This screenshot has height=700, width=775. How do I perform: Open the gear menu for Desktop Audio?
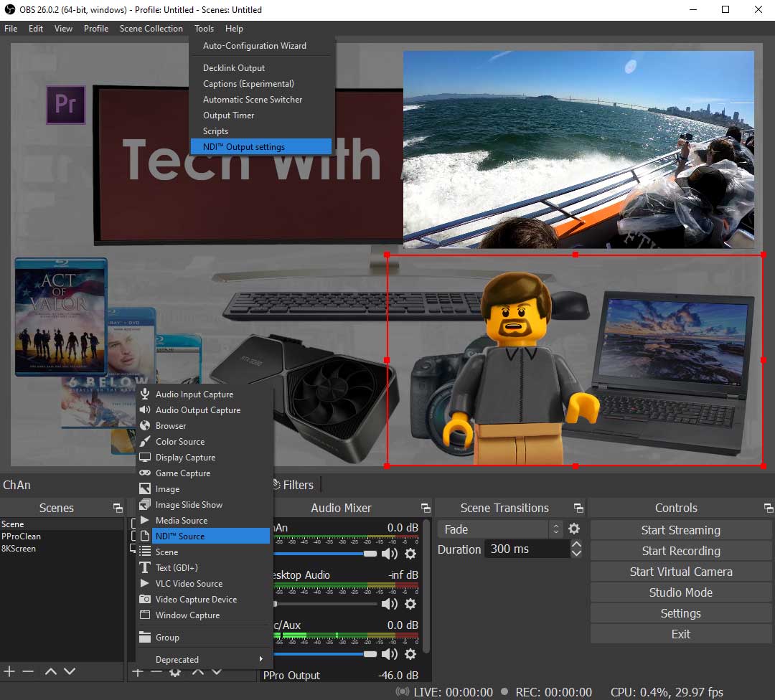[x=410, y=604]
